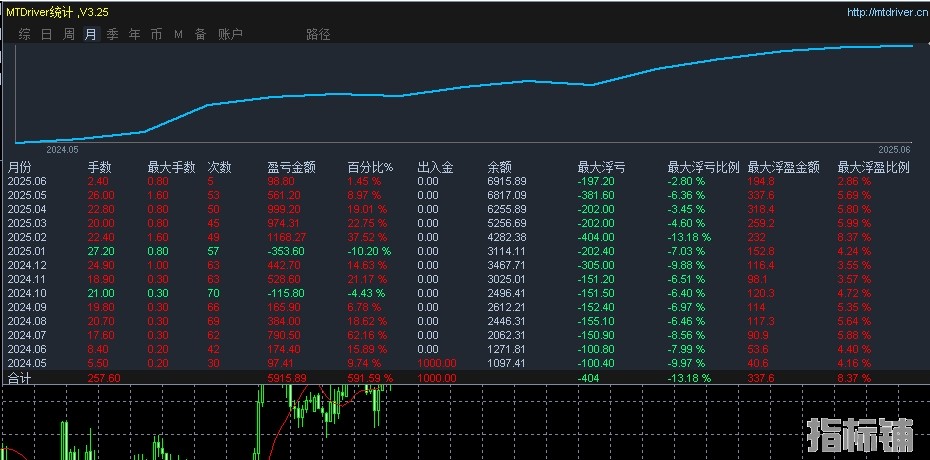Click the 路径 path button
Viewport: 930px width, 460px height.
318,34
